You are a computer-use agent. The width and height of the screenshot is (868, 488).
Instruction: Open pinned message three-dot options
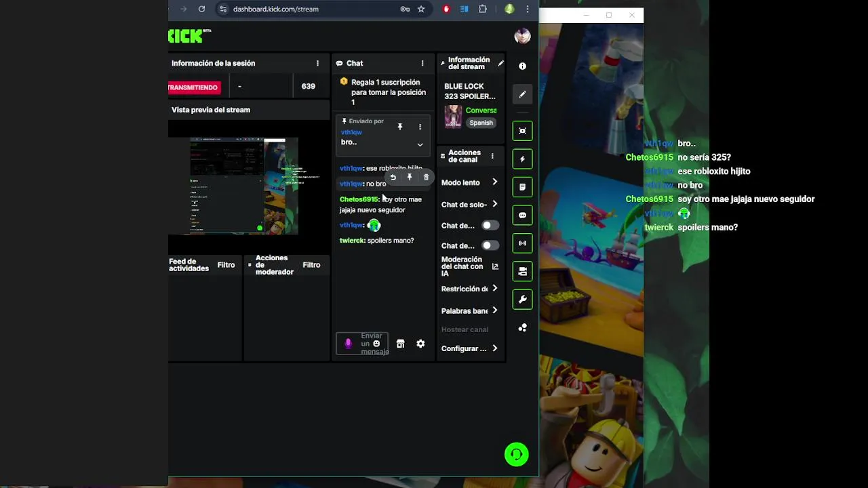coord(420,127)
